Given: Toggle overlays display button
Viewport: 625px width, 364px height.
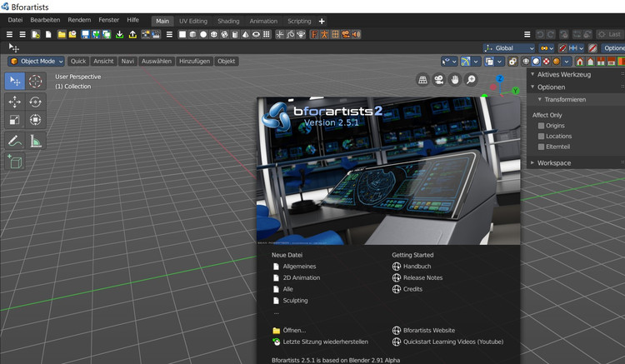Looking at the screenshot, I should 489,62.
